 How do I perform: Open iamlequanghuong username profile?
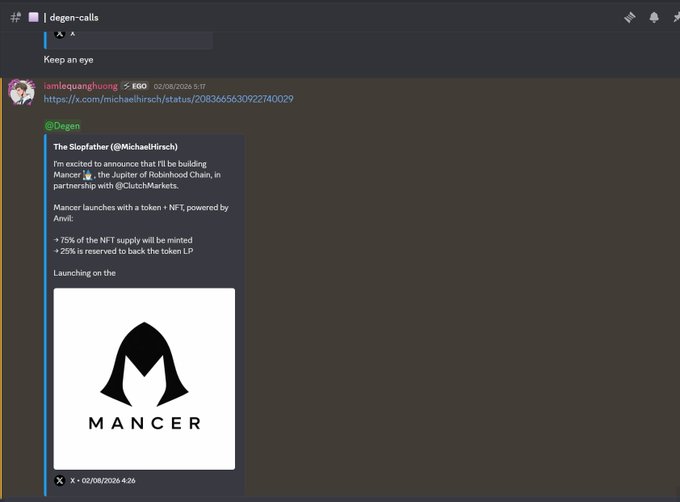[81, 86]
